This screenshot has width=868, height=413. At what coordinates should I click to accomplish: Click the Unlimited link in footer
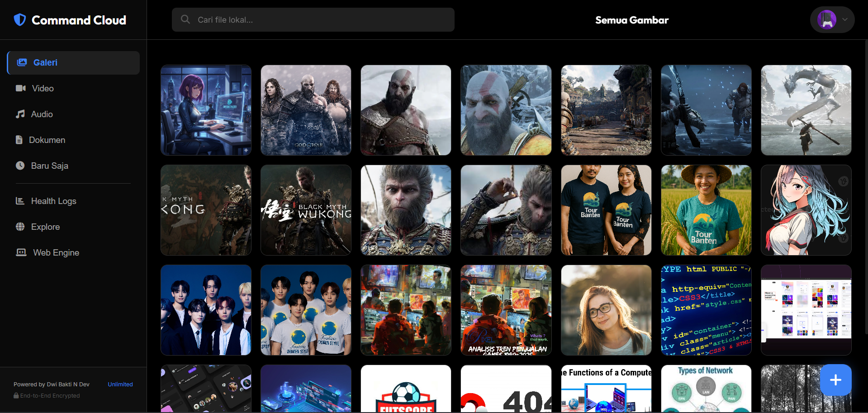(120, 384)
